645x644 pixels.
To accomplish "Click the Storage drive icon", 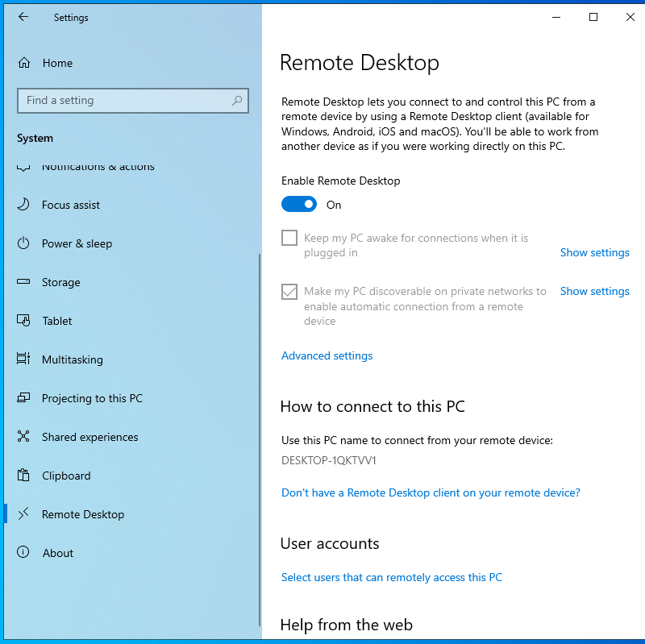I will coord(23,281).
